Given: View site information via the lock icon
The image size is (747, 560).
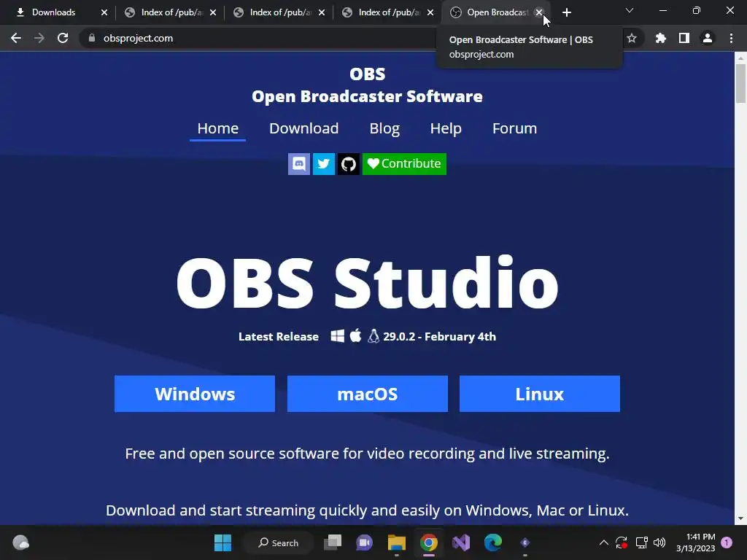Looking at the screenshot, I should 91,38.
